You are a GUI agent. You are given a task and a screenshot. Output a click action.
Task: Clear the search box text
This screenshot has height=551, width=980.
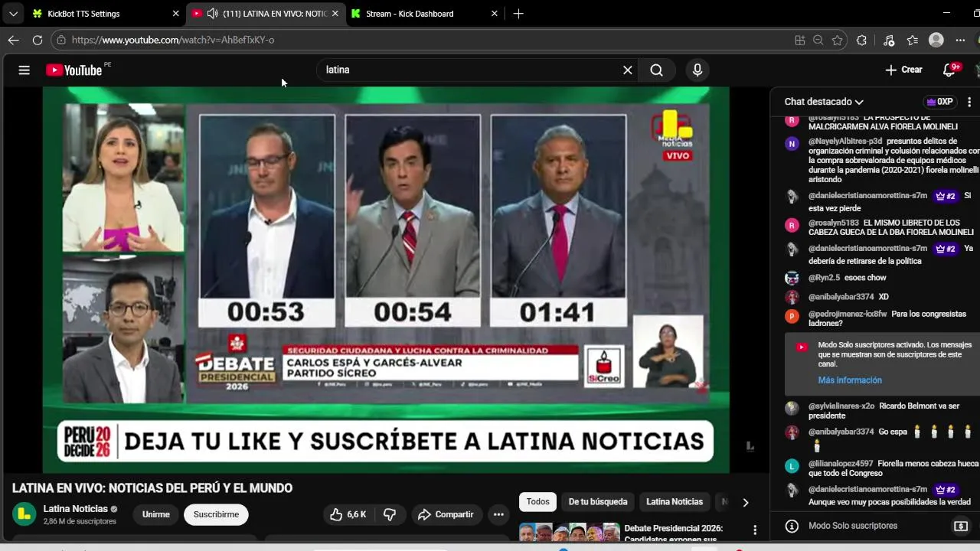[628, 70]
